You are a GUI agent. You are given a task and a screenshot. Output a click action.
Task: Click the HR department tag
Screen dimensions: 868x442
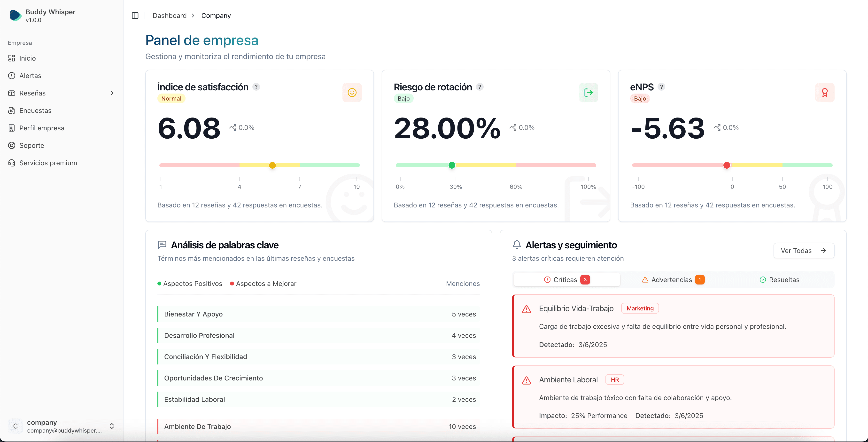pyautogui.click(x=615, y=380)
